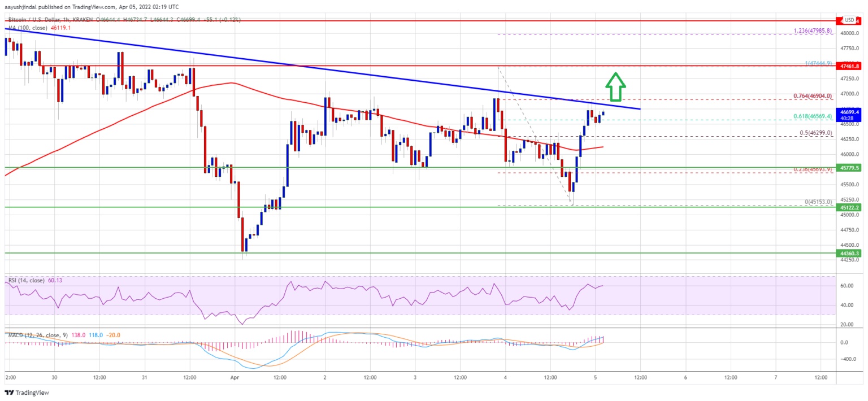
Task: Click the 40.00 level on the RSI scale
Action: (x=847, y=306)
